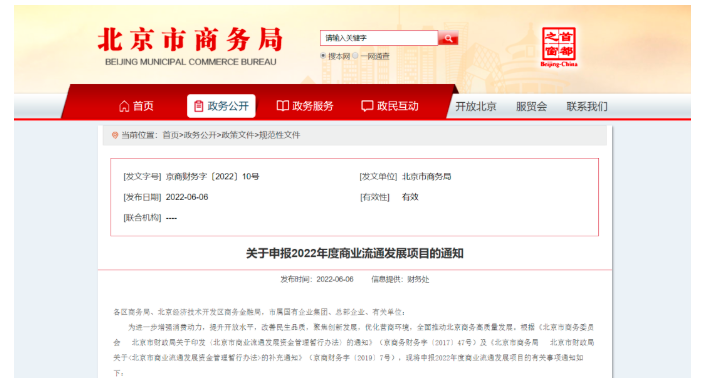Open the 政务服务 navigation tab
This screenshot has height=390, width=712.
305,106
